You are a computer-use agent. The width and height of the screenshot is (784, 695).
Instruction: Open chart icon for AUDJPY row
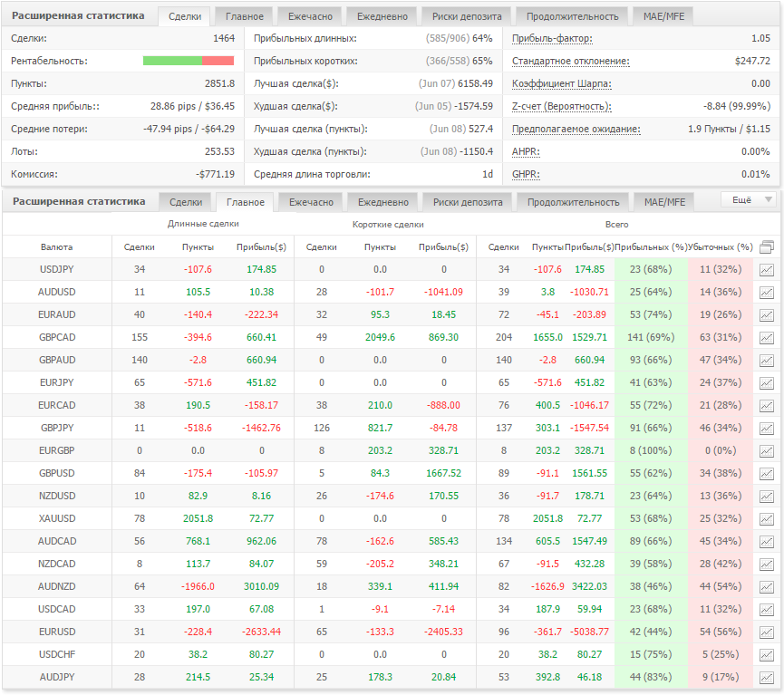point(767,678)
